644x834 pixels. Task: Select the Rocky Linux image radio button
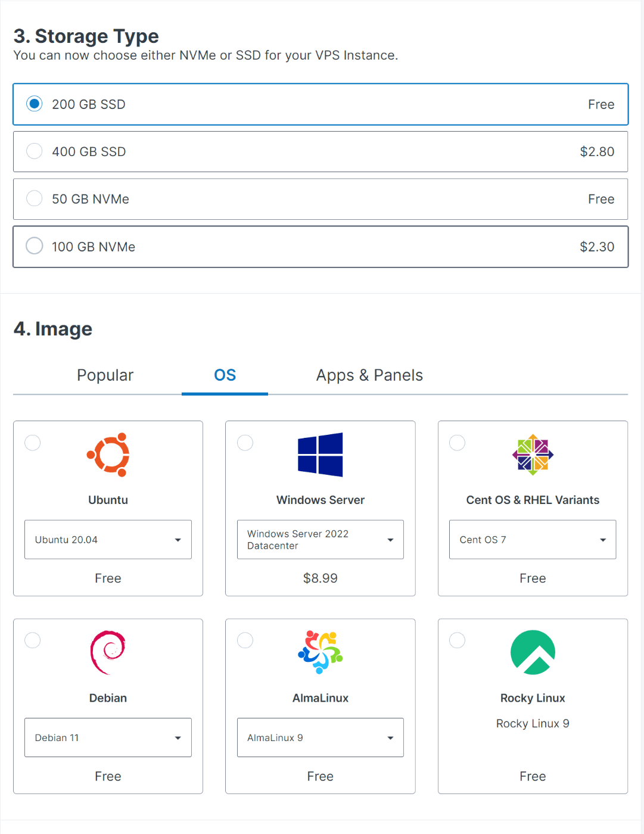point(457,640)
